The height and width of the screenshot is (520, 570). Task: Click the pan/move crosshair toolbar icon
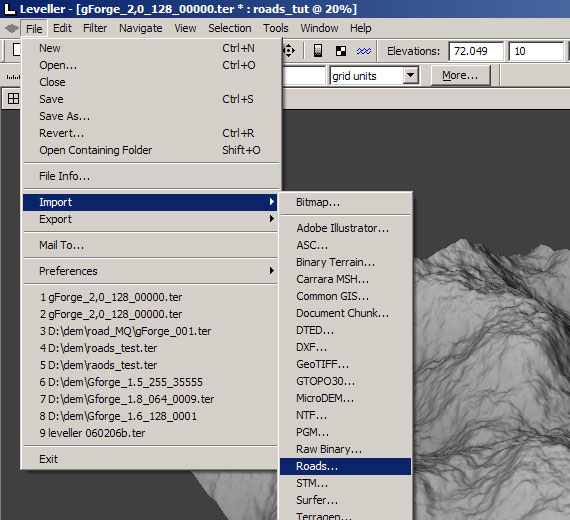[x=289, y=51]
